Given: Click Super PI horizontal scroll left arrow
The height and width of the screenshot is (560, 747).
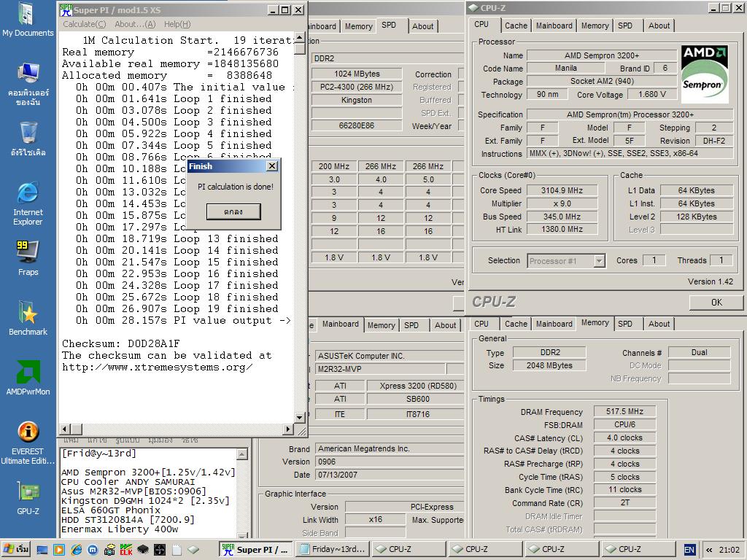Looking at the screenshot, I should pos(65,429).
